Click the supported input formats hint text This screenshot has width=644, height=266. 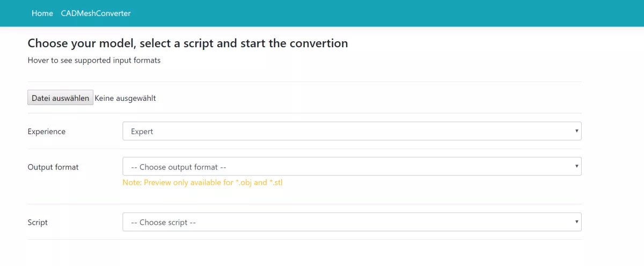click(x=94, y=60)
